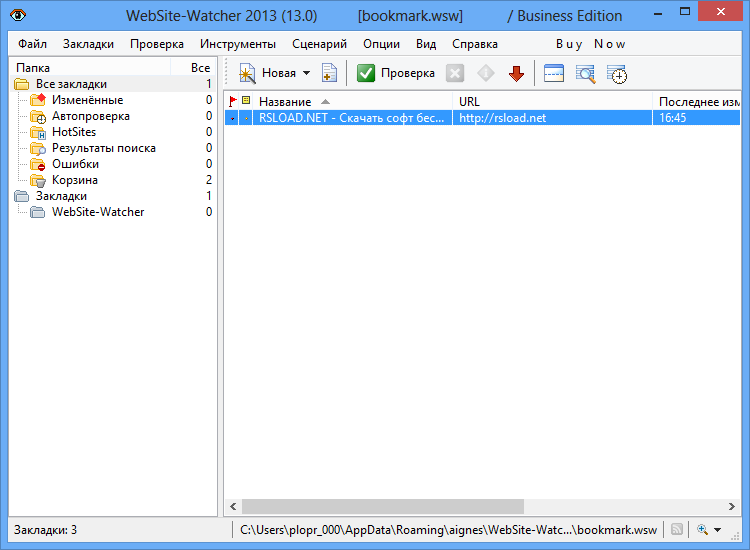Select the Корзина folder in tree

(x=74, y=180)
